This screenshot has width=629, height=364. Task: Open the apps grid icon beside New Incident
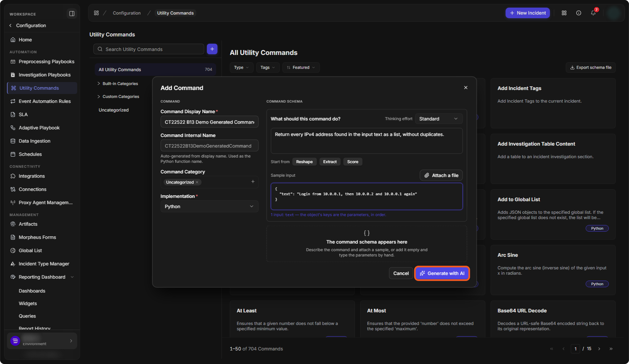tap(564, 13)
